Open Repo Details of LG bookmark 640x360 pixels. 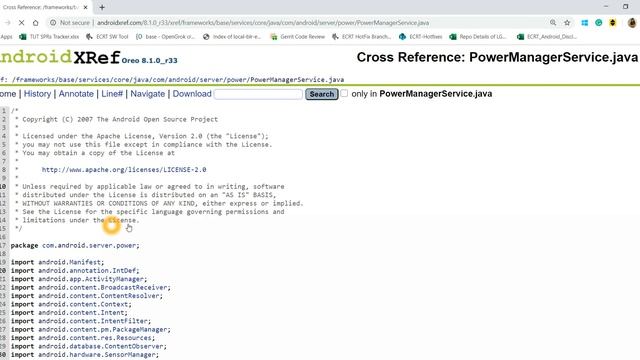478,37
